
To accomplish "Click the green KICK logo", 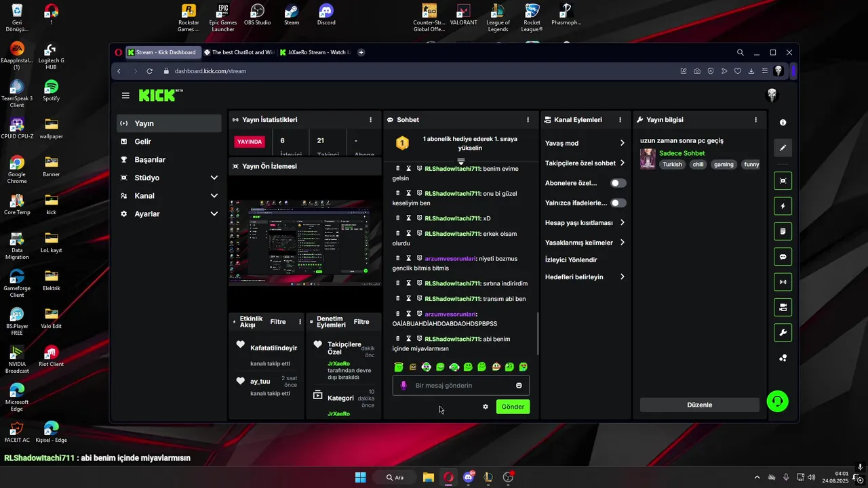I will click(x=161, y=95).
